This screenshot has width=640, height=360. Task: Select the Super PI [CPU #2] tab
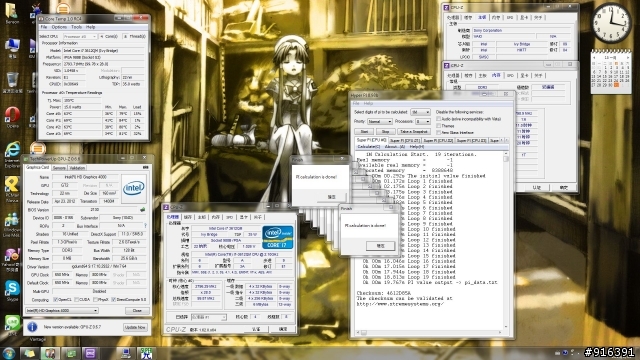click(x=438, y=140)
